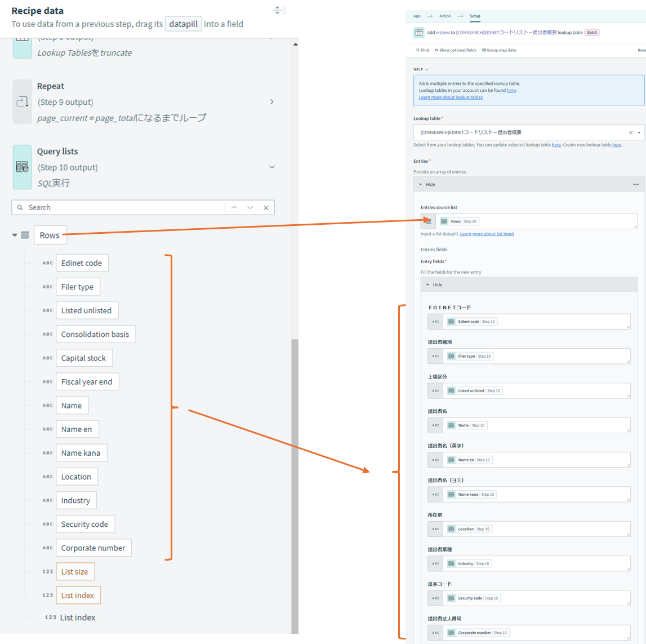Hide the Entry fields section
This screenshot has height=644, width=646.
[x=434, y=285]
